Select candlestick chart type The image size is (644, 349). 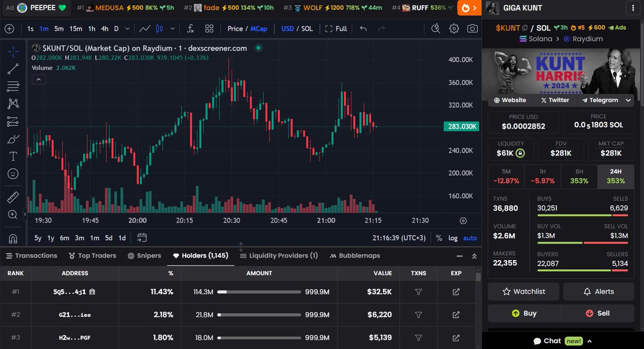pyautogui.click(x=159, y=28)
